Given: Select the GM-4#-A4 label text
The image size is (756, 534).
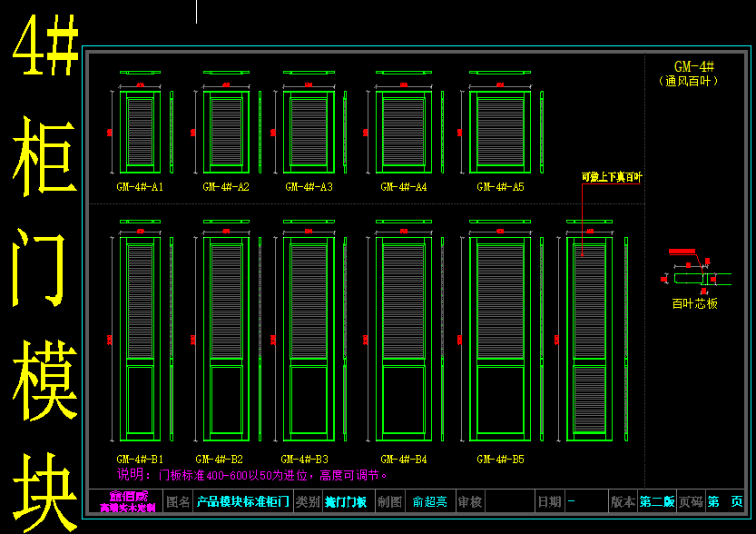Looking at the screenshot, I should click(404, 187).
